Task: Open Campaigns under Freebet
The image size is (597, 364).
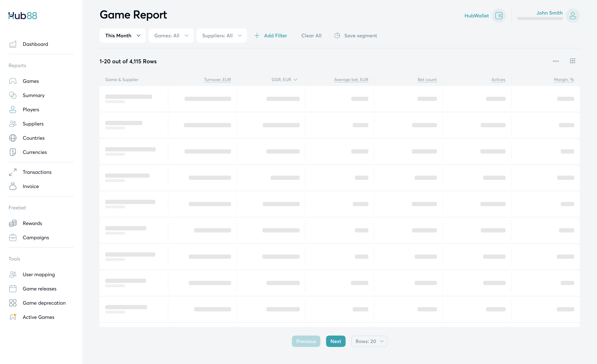Action: tap(36, 237)
